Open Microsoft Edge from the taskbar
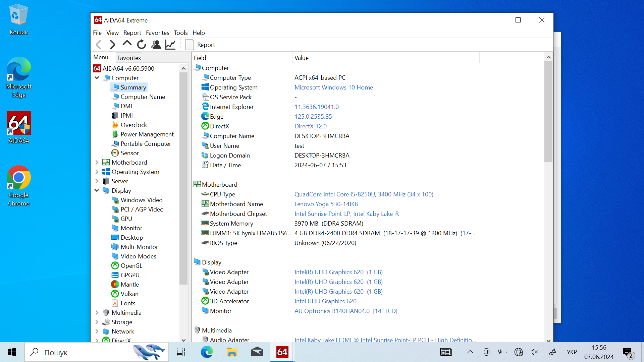 (x=207, y=352)
